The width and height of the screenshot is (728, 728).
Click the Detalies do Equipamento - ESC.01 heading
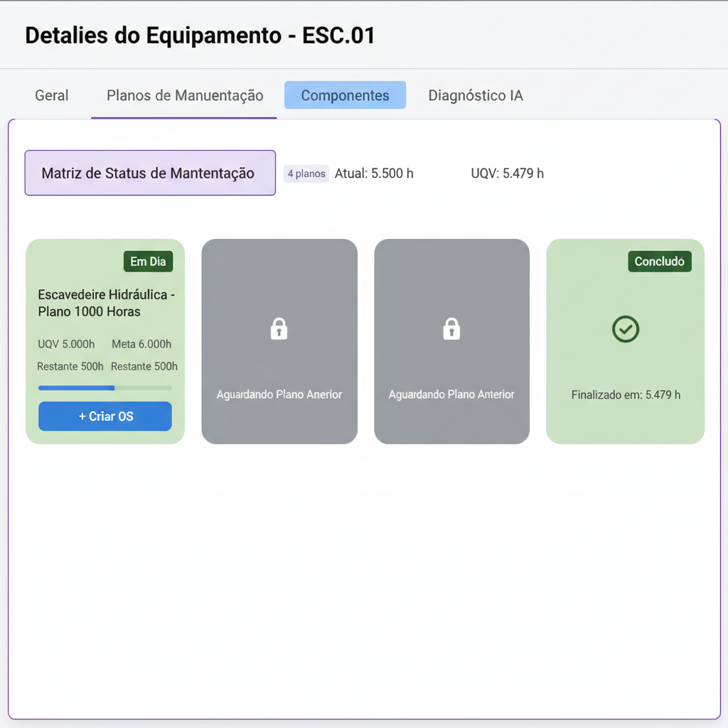(200, 36)
